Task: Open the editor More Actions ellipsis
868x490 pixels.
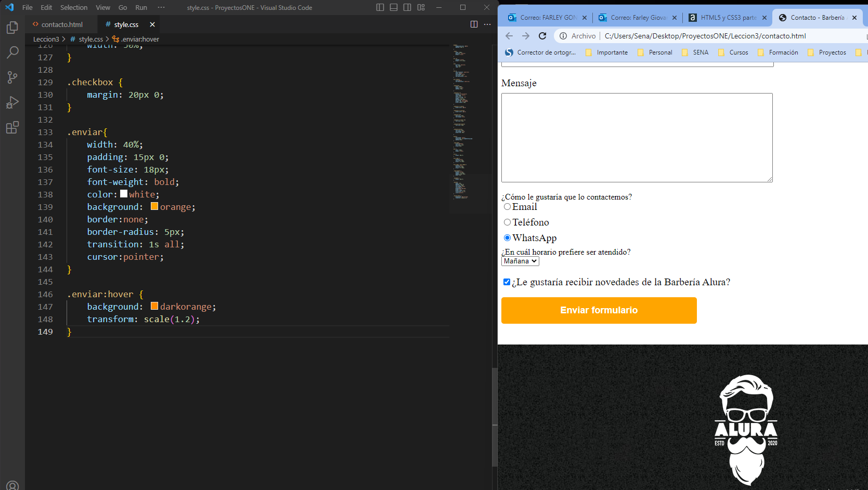Action: tap(487, 24)
